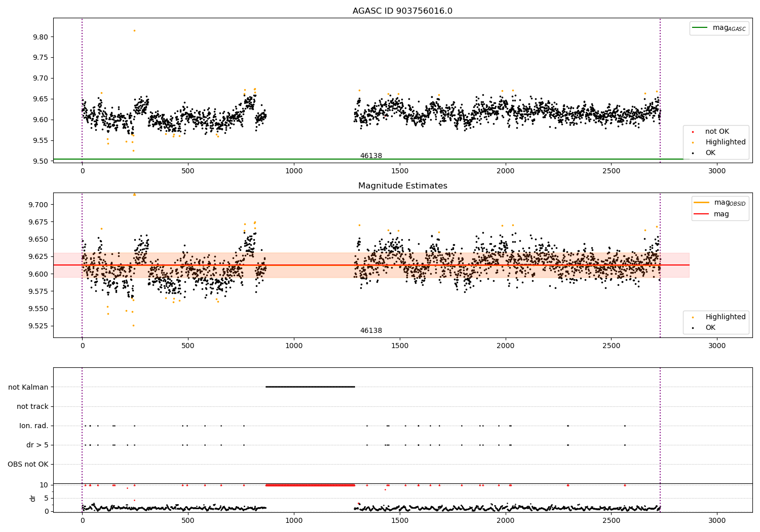
Task: Click the 'dr > 5' axis label
Action: [37, 445]
